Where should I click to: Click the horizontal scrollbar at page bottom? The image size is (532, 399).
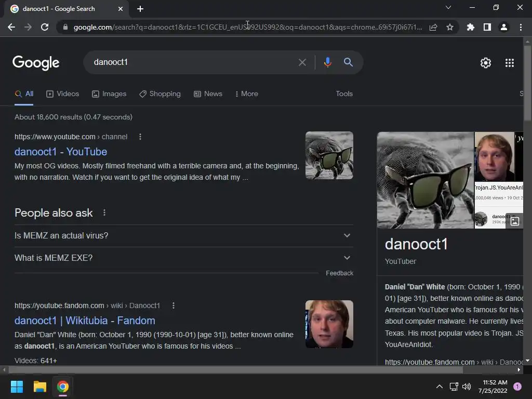coord(235,370)
